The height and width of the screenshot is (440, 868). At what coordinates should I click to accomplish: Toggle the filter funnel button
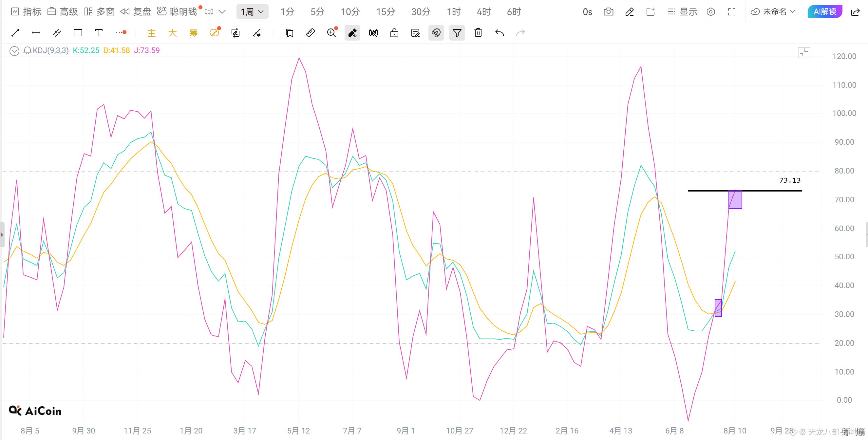457,33
